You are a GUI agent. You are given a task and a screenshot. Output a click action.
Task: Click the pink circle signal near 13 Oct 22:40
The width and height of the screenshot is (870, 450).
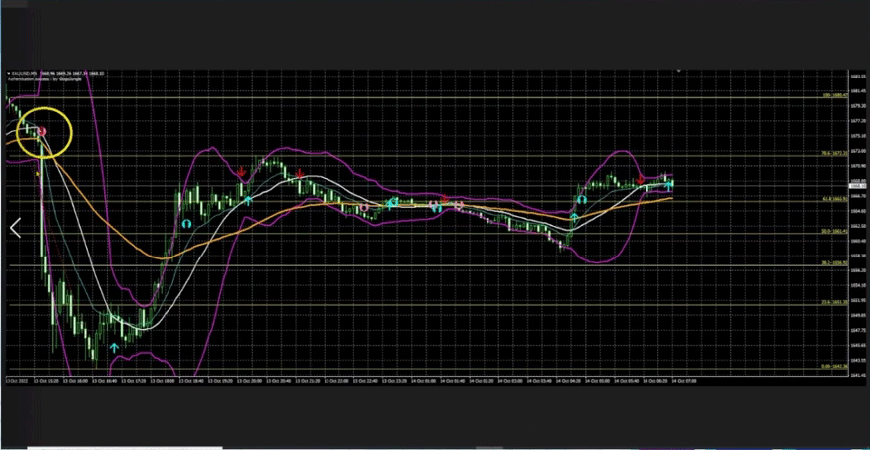click(363, 208)
